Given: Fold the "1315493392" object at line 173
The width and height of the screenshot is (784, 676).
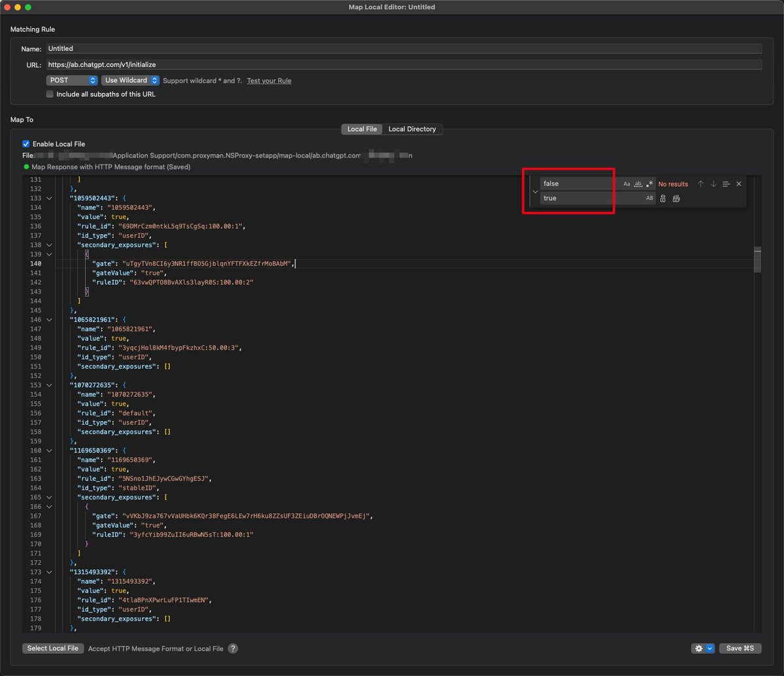Looking at the screenshot, I should click(49, 572).
